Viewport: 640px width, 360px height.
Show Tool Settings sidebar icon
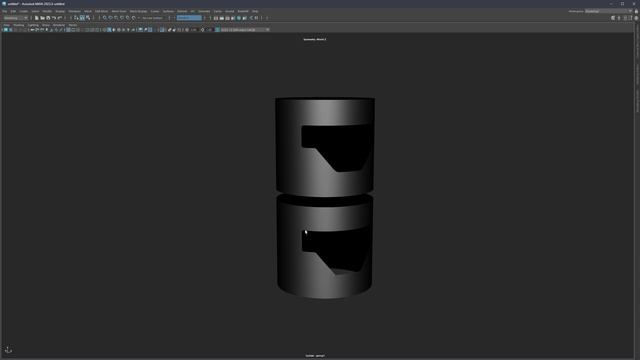(630, 18)
